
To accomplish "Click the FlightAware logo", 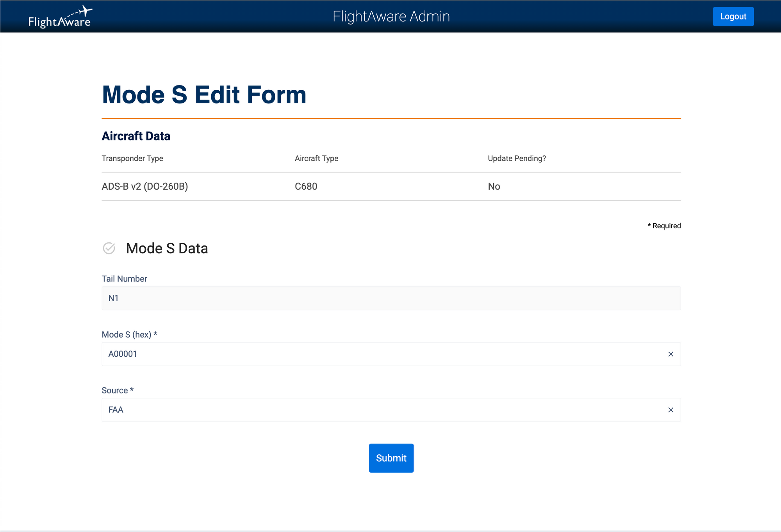I will pos(60,17).
